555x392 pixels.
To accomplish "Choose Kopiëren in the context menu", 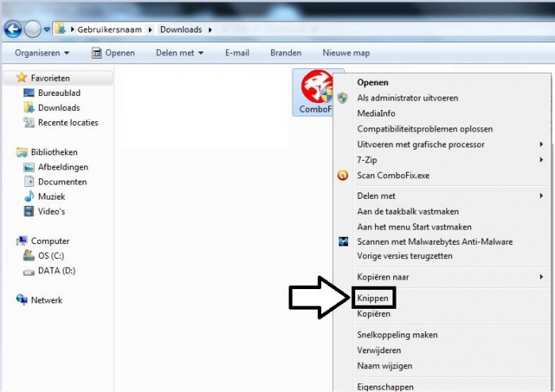I will coord(373,314).
